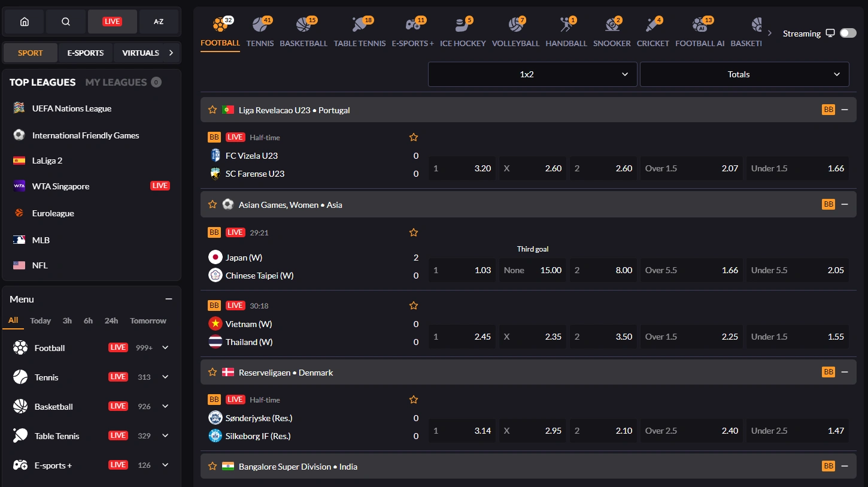868x487 pixels.
Task: Open the home icon button
Action: 25,22
